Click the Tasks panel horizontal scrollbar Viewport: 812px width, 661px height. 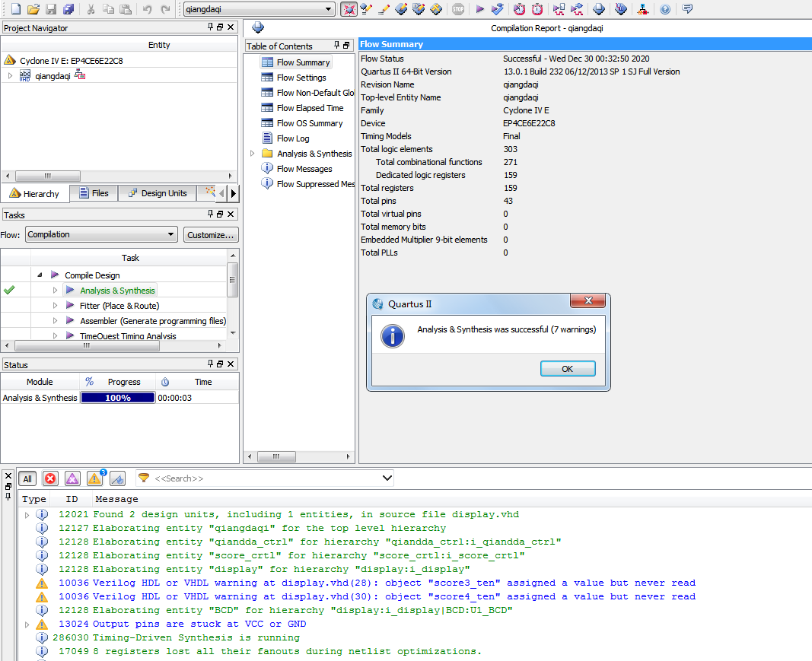pyautogui.click(x=87, y=346)
